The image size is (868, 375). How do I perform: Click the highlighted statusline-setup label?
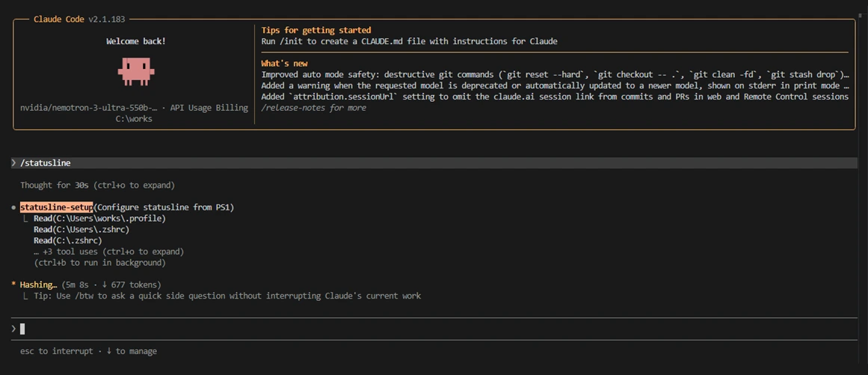pos(57,207)
